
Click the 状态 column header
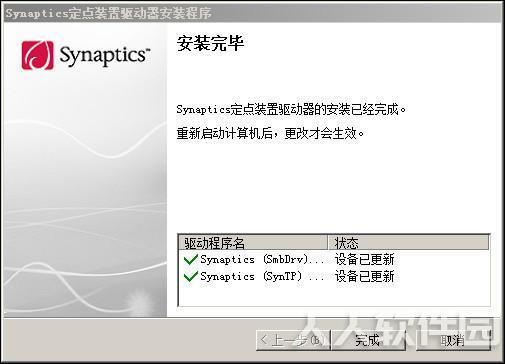[408, 243]
